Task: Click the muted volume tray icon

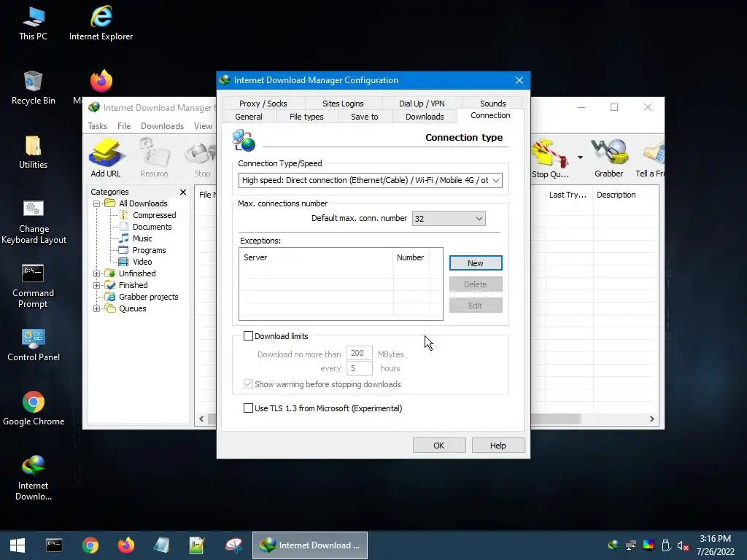Action: point(683,545)
